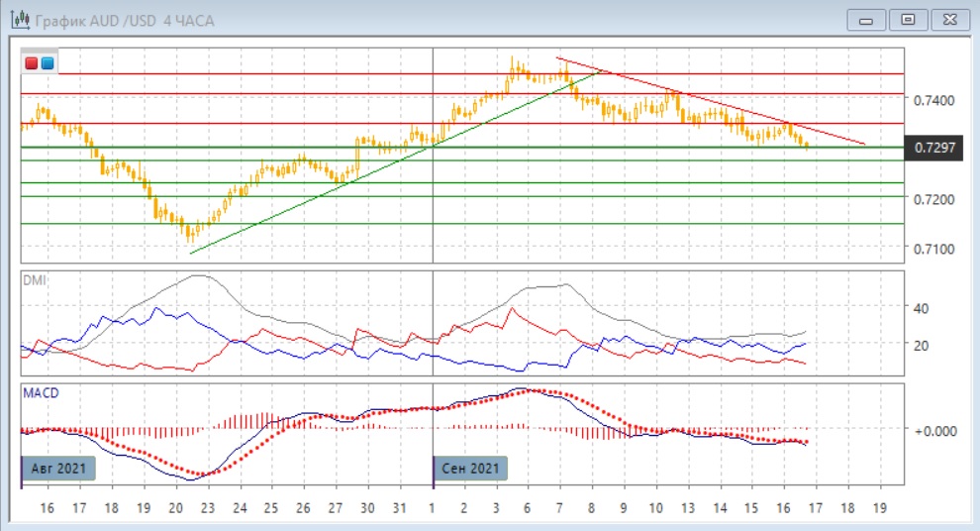Click the MACD +0.000 zero level label
The image size is (980, 531).
pyautogui.click(x=934, y=430)
